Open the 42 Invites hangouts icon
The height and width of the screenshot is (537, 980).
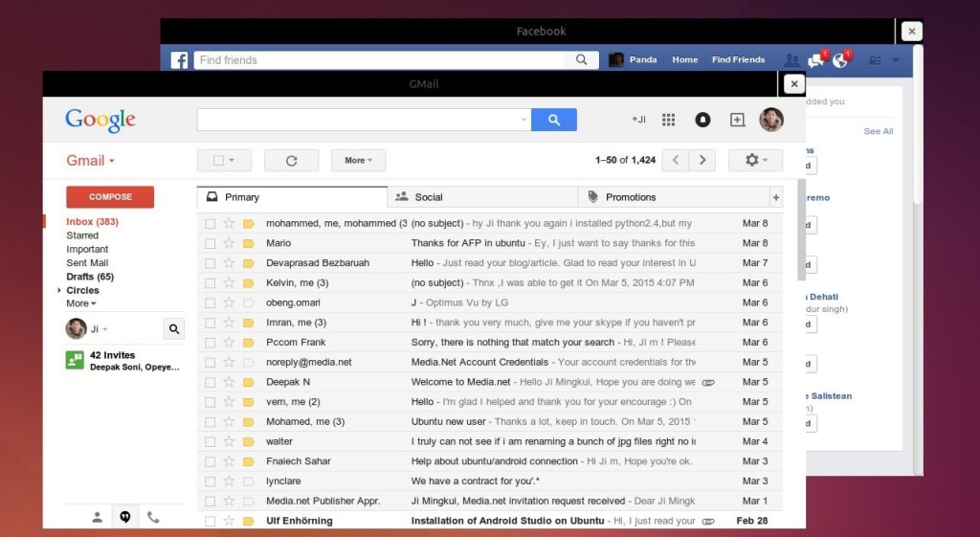coord(75,360)
